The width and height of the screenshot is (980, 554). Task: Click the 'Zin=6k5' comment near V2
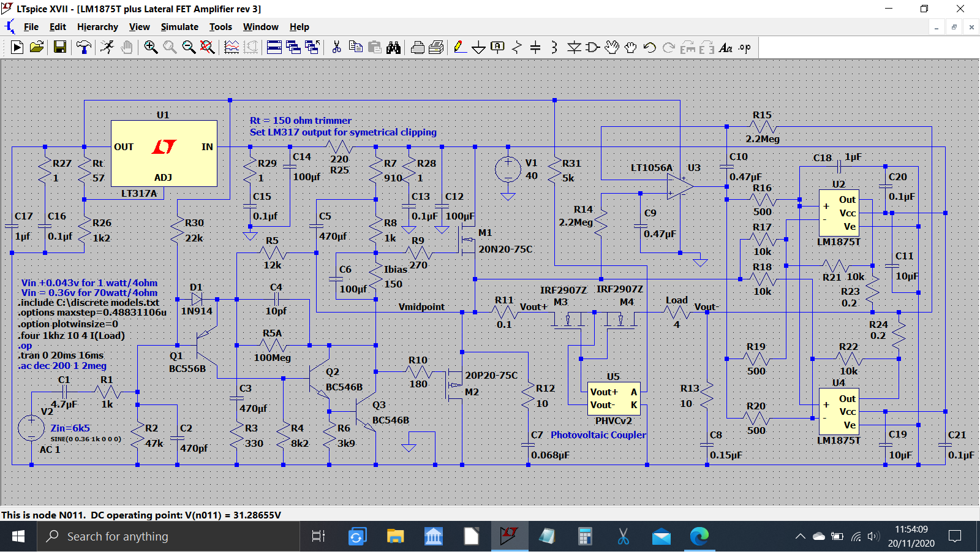tap(70, 428)
